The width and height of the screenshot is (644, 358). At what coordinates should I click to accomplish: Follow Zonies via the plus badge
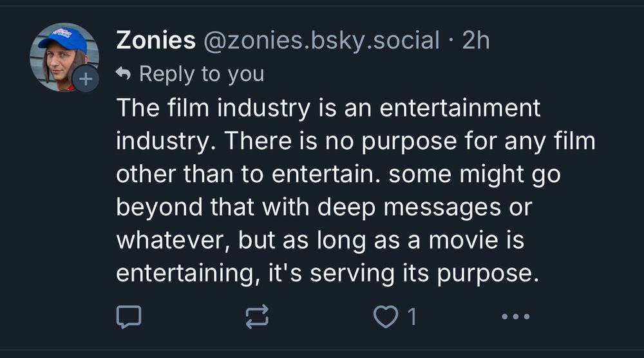(x=86, y=80)
